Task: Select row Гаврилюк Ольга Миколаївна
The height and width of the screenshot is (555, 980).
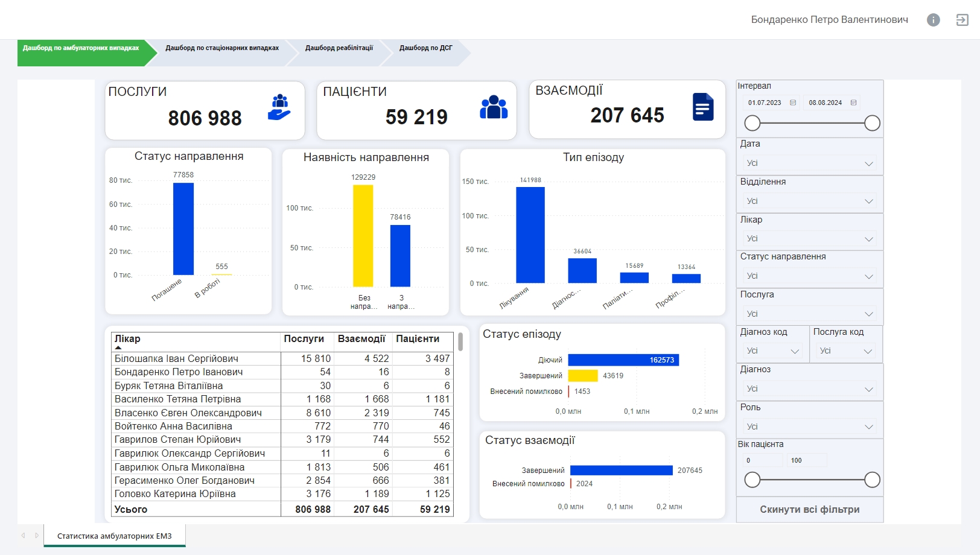Action: coord(282,468)
